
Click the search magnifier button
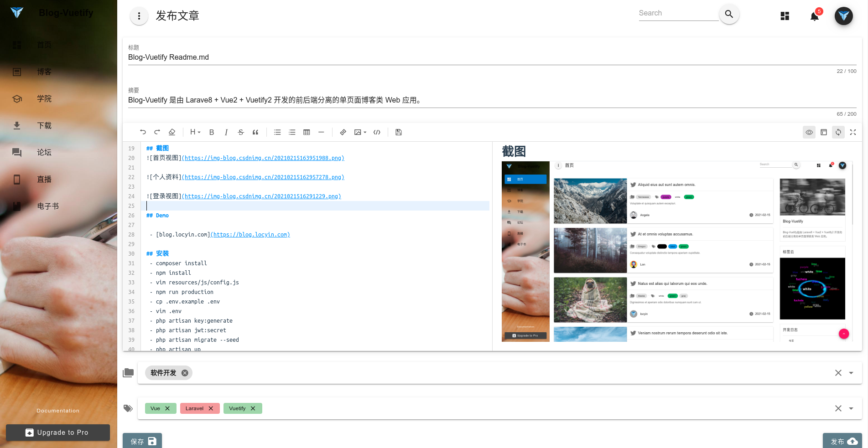(x=729, y=14)
